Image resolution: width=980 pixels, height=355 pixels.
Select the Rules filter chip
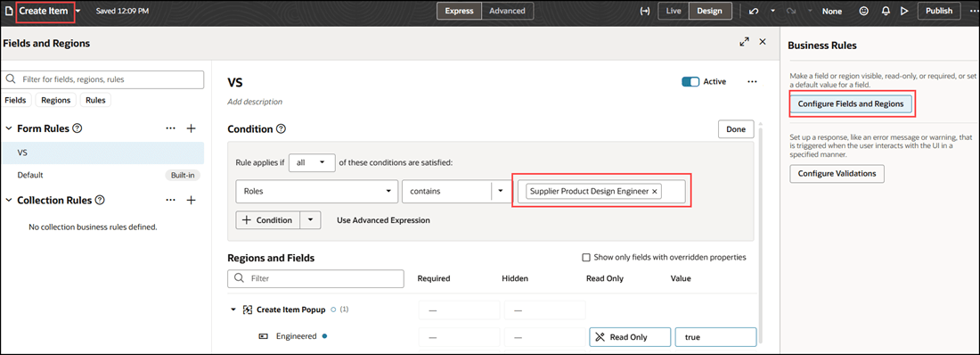[95, 100]
